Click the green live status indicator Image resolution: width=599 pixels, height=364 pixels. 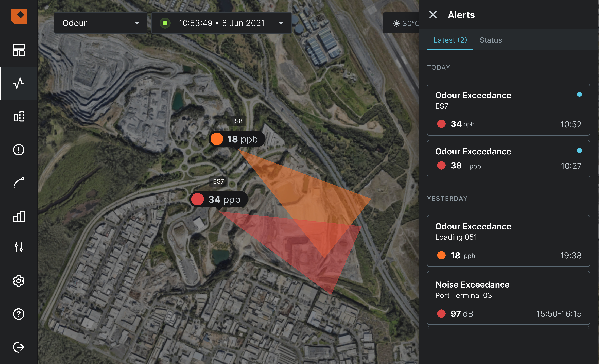pyautogui.click(x=165, y=23)
